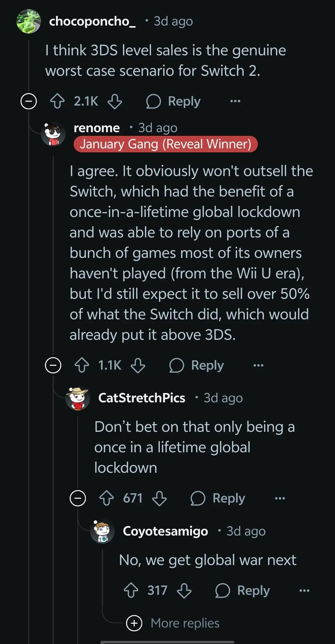Open renome's username profile link
Viewport: 335px width, 644px height.
pyautogui.click(x=96, y=128)
